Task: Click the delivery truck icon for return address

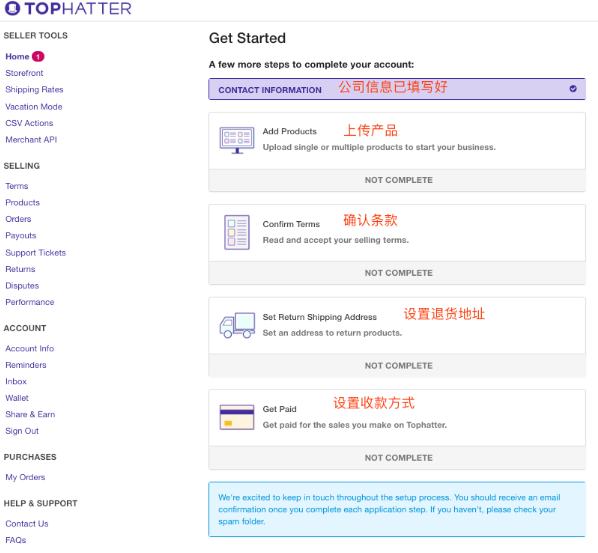Action: coord(237,325)
